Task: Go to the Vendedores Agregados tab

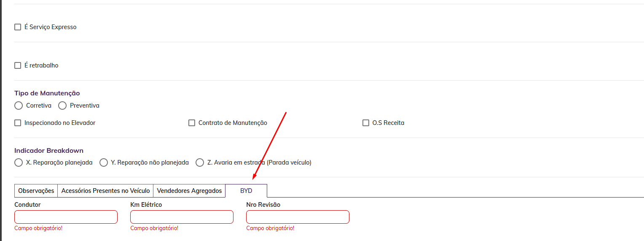Action: point(189,191)
